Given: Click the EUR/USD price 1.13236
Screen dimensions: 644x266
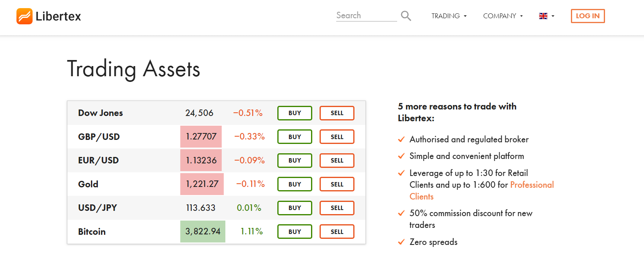Looking at the screenshot, I should [x=201, y=161].
